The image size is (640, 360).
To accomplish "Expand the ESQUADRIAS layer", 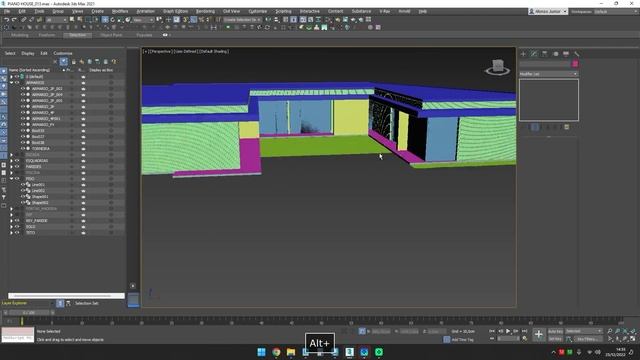I will 11,161.
